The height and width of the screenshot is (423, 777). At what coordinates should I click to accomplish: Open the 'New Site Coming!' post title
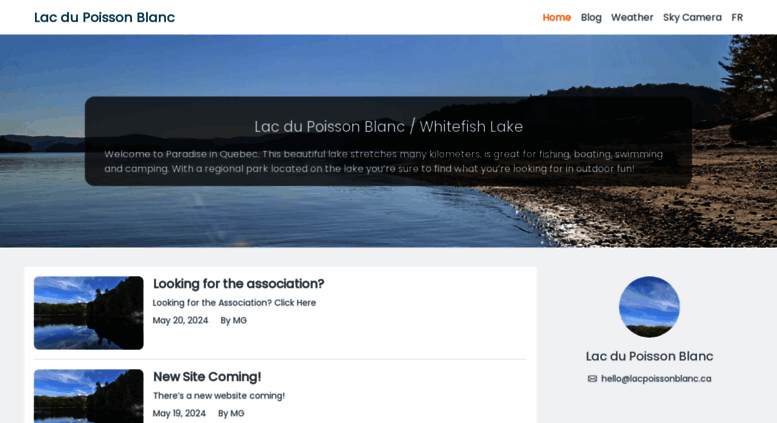(207, 377)
